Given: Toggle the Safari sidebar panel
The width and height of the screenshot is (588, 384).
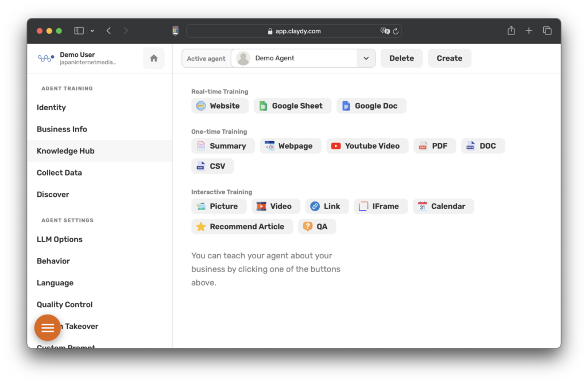Looking at the screenshot, I should [x=79, y=31].
